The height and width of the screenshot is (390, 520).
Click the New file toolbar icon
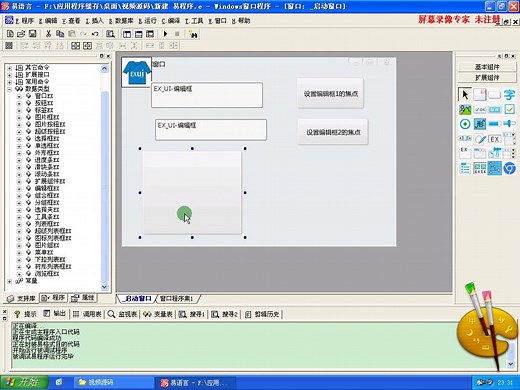click(x=10, y=34)
